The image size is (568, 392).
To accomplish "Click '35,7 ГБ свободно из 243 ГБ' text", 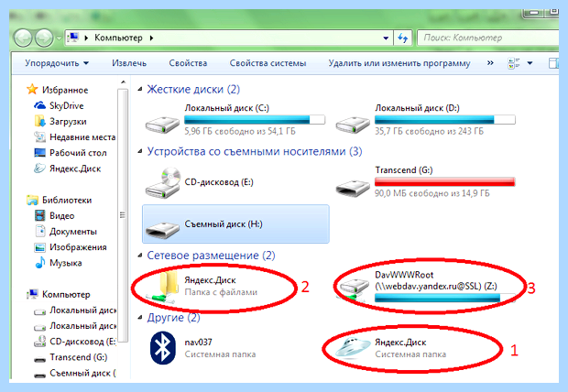I will pos(429,131).
